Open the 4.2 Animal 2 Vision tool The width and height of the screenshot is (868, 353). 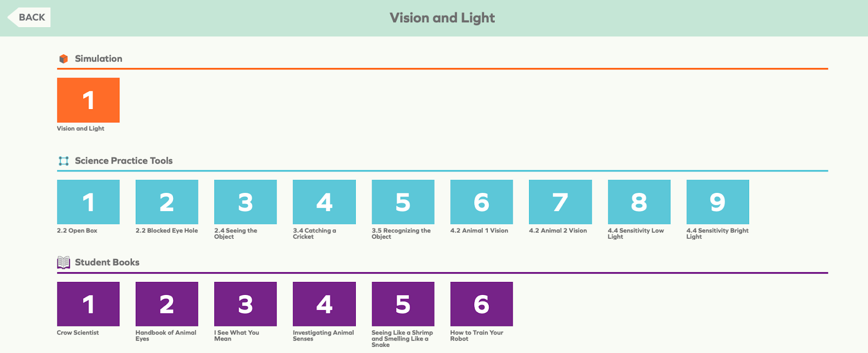[x=560, y=201]
